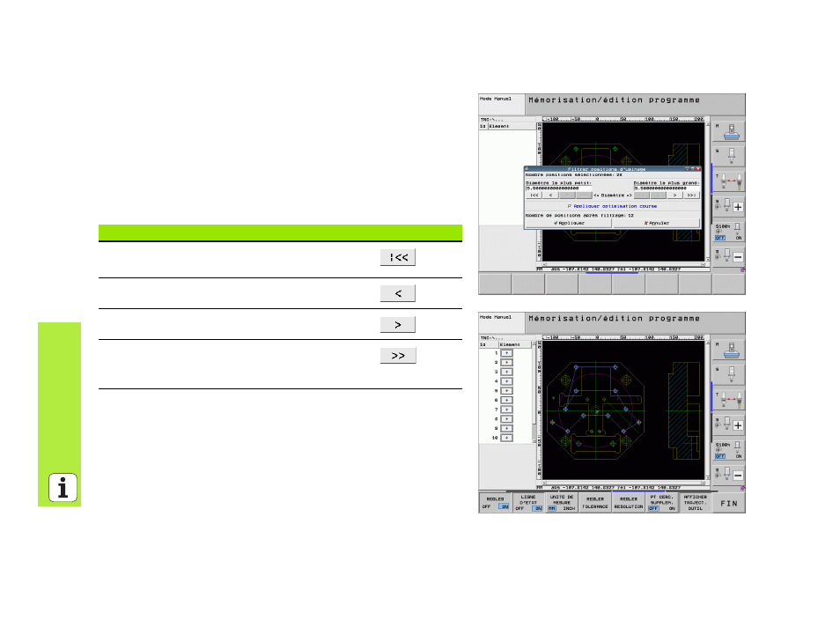Image resolution: width=840 pixels, height=620 pixels.
Task: Click AFFICHER TRAJECT. OUTIL softkey
Action: click(x=695, y=503)
